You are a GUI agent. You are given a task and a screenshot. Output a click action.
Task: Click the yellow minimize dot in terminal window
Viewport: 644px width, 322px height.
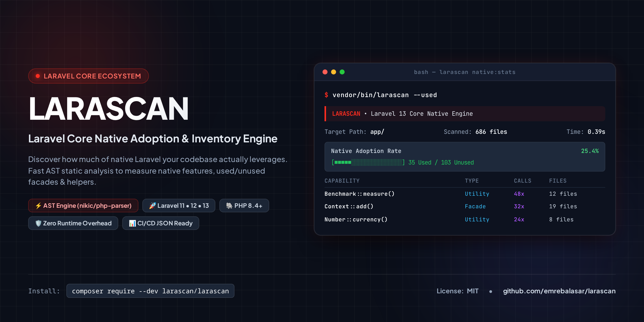pos(334,72)
